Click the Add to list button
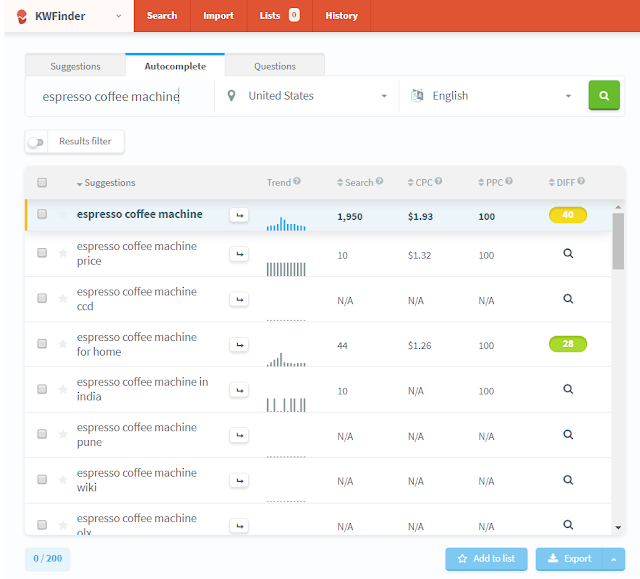 (486, 559)
